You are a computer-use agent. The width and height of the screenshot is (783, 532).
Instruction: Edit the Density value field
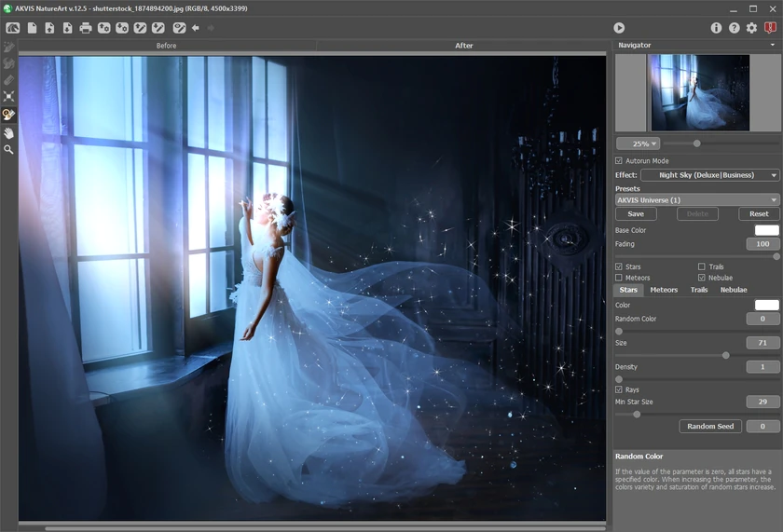click(762, 367)
